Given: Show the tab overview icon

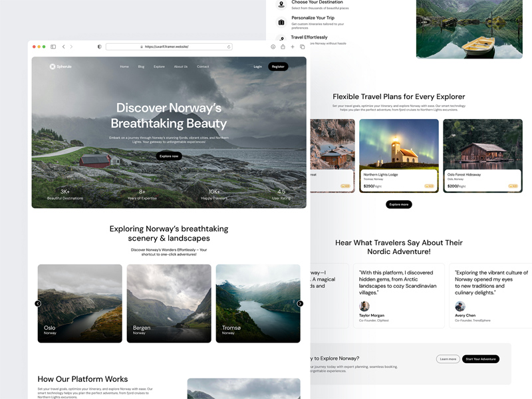Looking at the screenshot, I should 303,47.
